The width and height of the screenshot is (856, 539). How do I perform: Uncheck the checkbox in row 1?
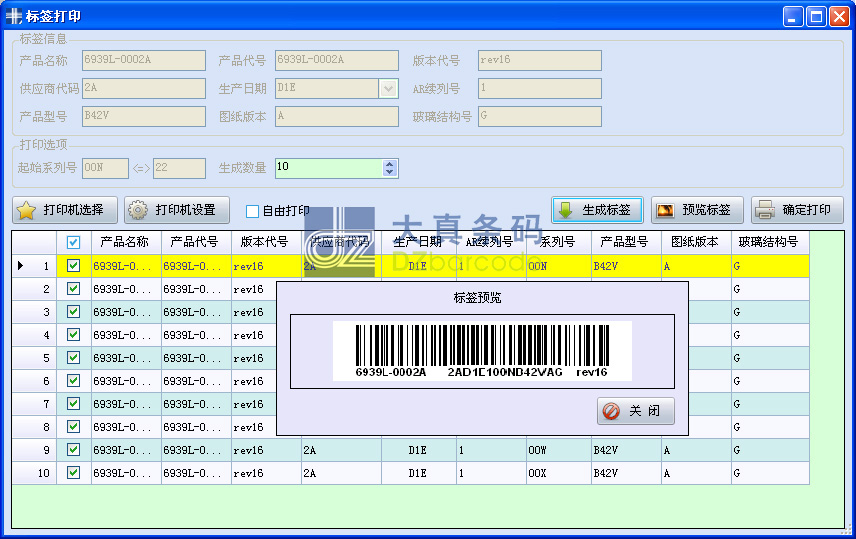click(73, 265)
